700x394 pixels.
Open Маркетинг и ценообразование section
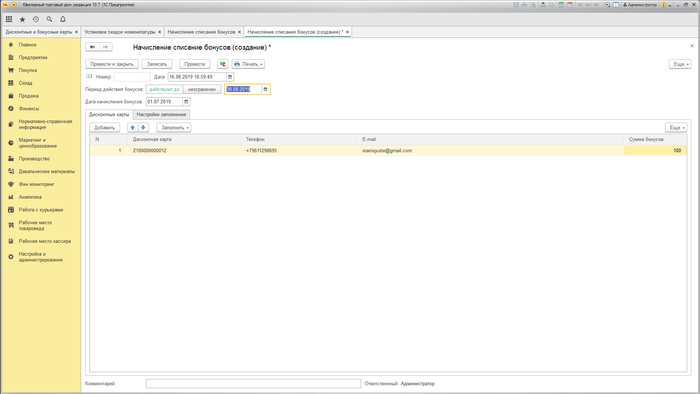click(x=38, y=143)
